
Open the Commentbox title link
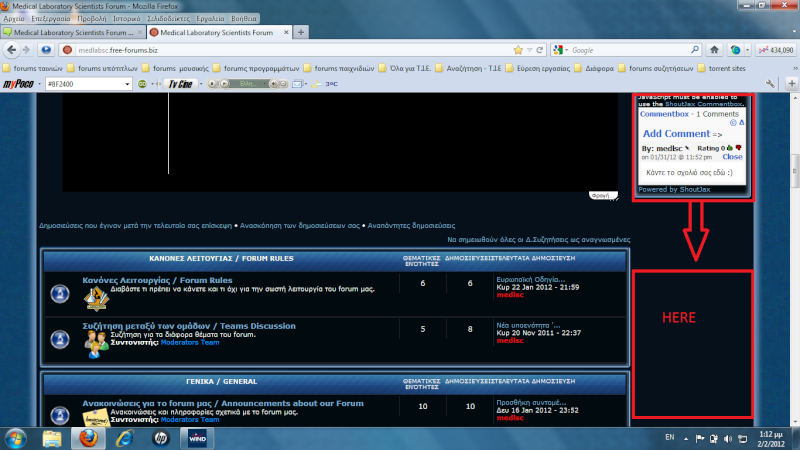664,114
